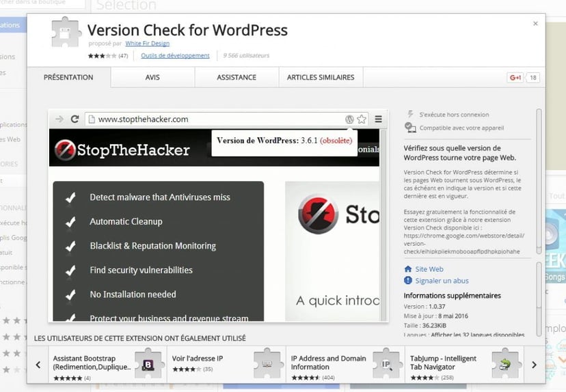The width and height of the screenshot is (566, 392).
Task: Click No Installation needed item
Action: point(133,294)
